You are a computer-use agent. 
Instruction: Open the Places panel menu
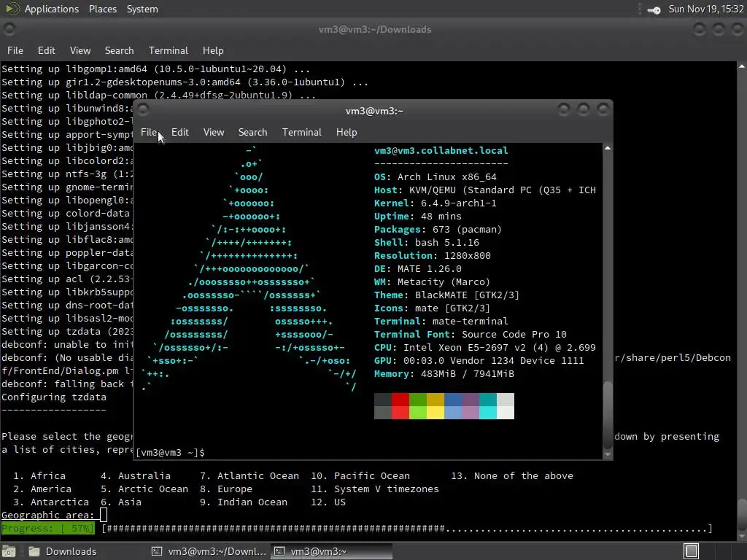coord(102,9)
